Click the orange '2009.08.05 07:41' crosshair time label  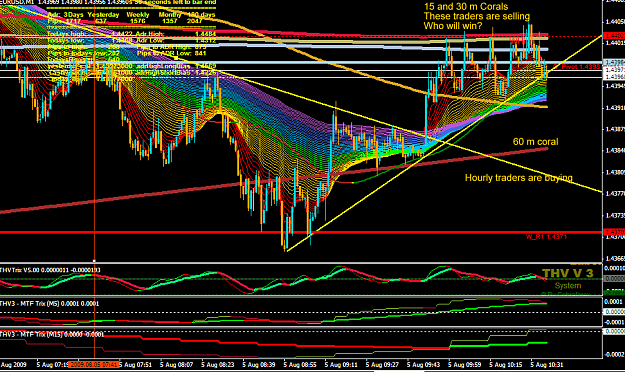(93, 364)
